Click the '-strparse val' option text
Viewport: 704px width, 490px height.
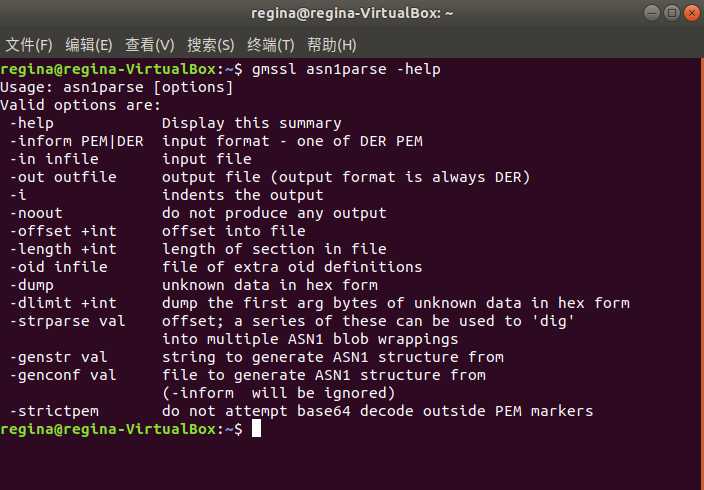click(67, 321)
